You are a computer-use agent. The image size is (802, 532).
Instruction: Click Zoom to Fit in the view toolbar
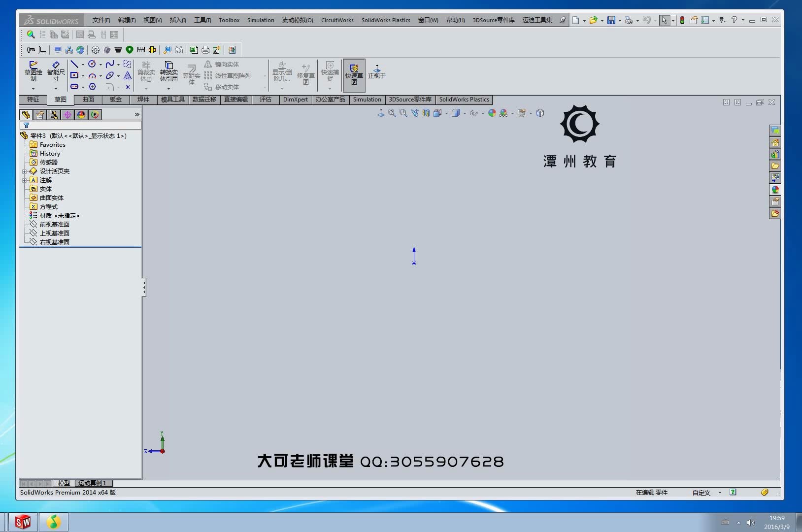[392, 113]
